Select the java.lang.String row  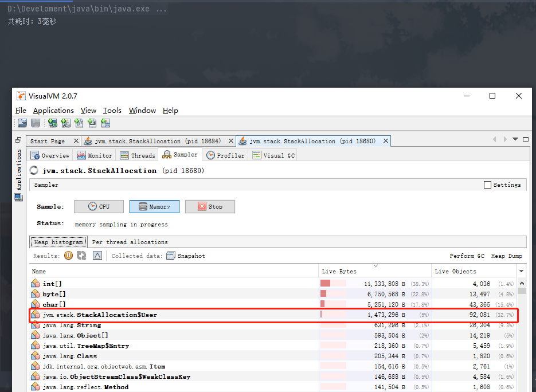[273, 325]
